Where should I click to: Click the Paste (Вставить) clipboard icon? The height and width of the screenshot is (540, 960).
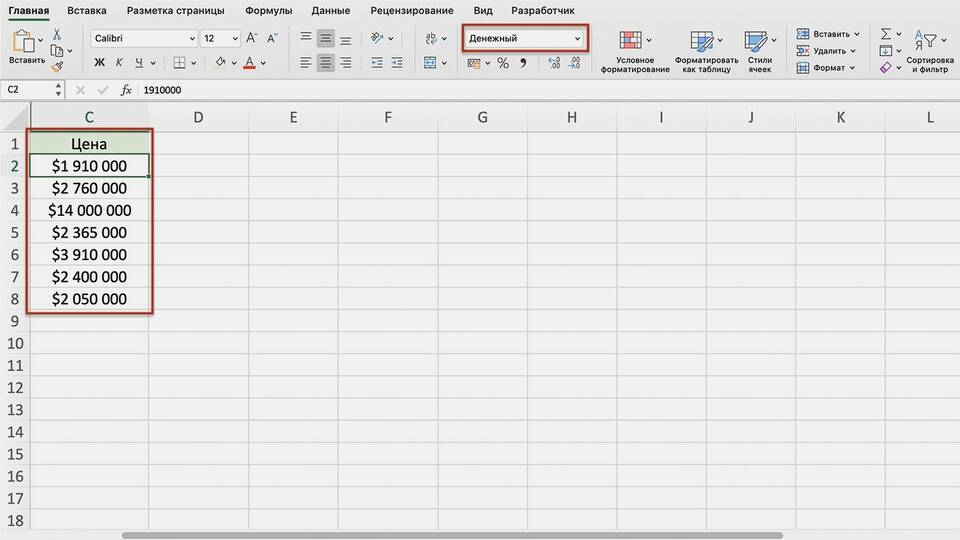(x=23, y=41)
